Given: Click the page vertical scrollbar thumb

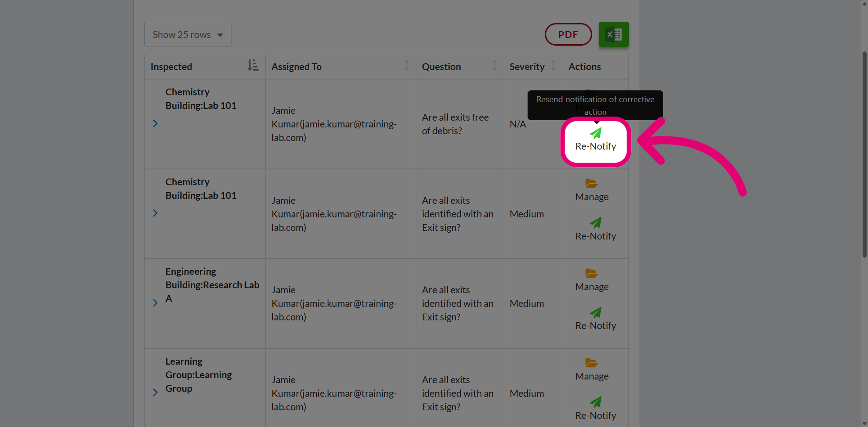Looking at the screenshot, I should 864,154.
